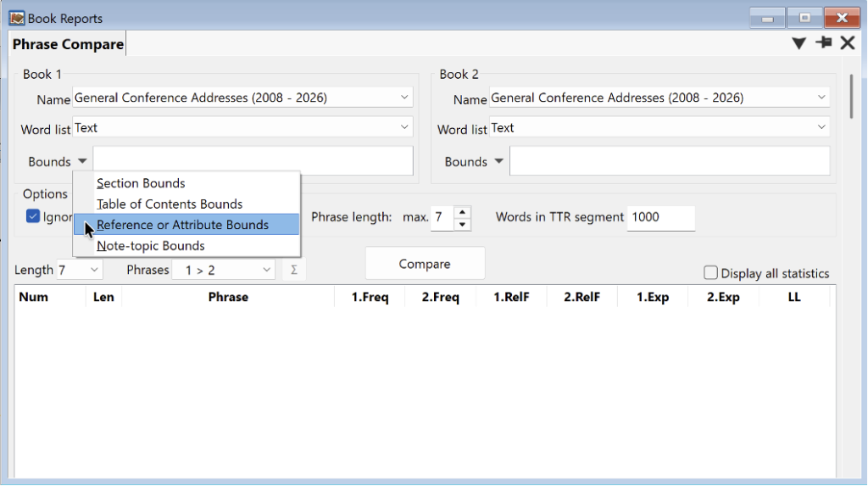Choose Table of Contents Bounds
This screenshot has height=486, width=868.
(186, 204)
